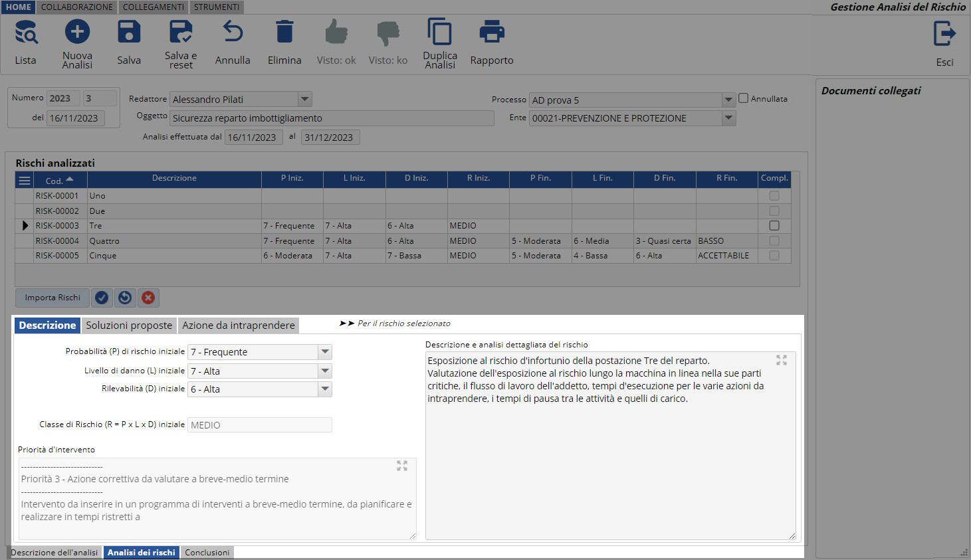Click the red cancel icon beside Importa Rischi
The height and width of the screenshot is (560, 971).
coord(148,298)
